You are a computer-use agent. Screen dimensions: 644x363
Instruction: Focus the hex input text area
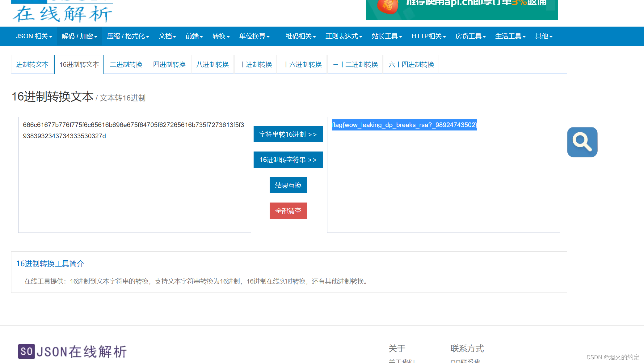(x=135, y=175)
